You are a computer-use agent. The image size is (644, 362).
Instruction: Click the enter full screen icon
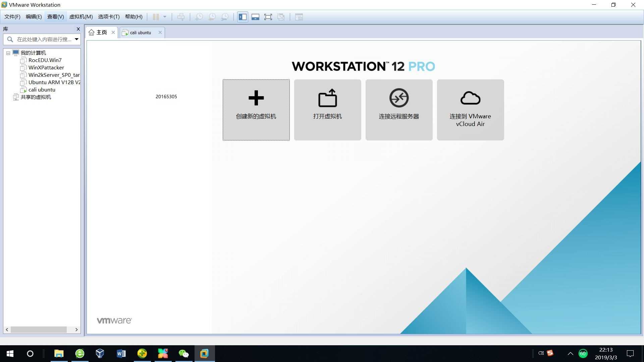click(x=268, y=17)
